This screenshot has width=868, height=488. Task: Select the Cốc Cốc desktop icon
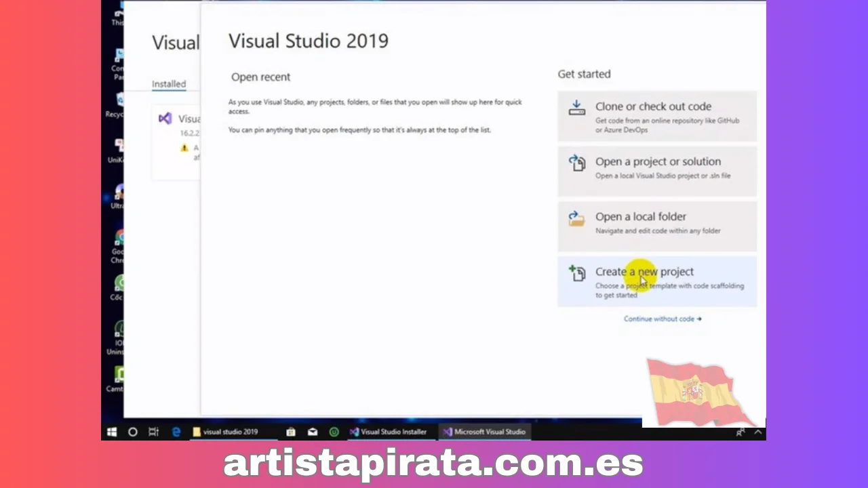tap(117, 288)
